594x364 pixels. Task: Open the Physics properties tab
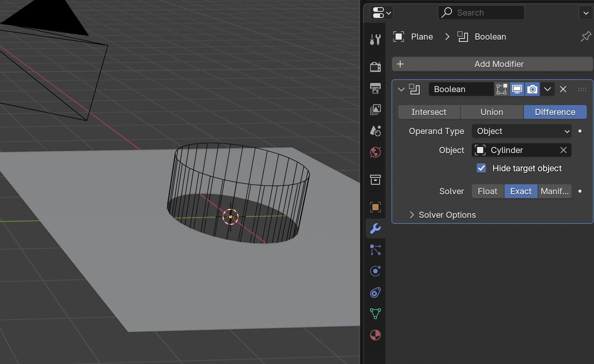[375, 271]
